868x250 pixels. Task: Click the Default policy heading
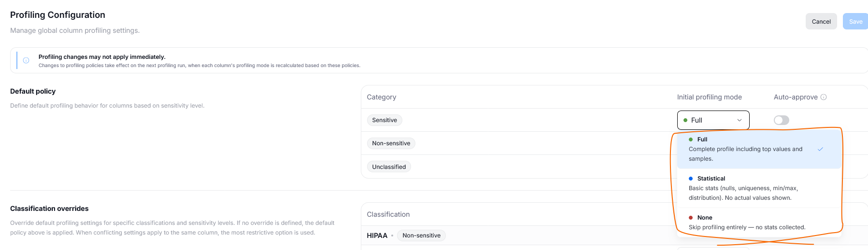pyautogui.click(x=33, y=91)
